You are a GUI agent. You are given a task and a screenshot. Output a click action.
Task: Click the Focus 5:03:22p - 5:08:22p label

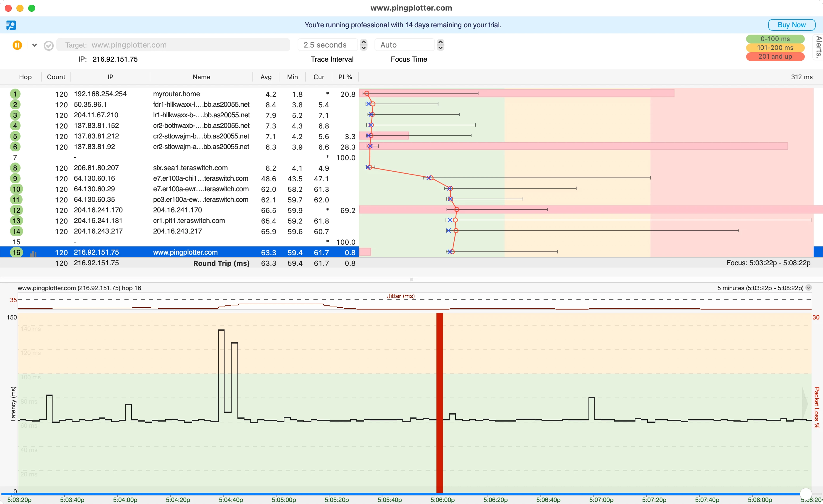pyautogui.click(x=768, y=263)
